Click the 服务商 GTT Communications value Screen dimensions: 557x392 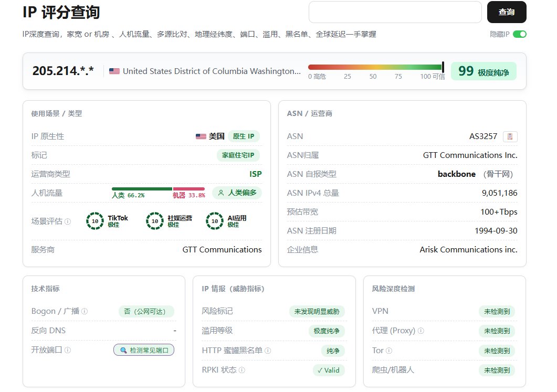pos(222,250)
